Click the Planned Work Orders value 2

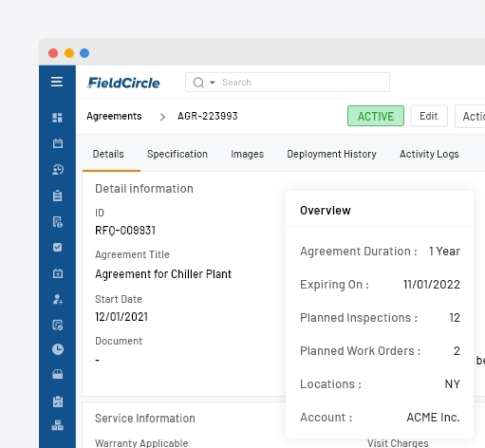coord(457,351)
